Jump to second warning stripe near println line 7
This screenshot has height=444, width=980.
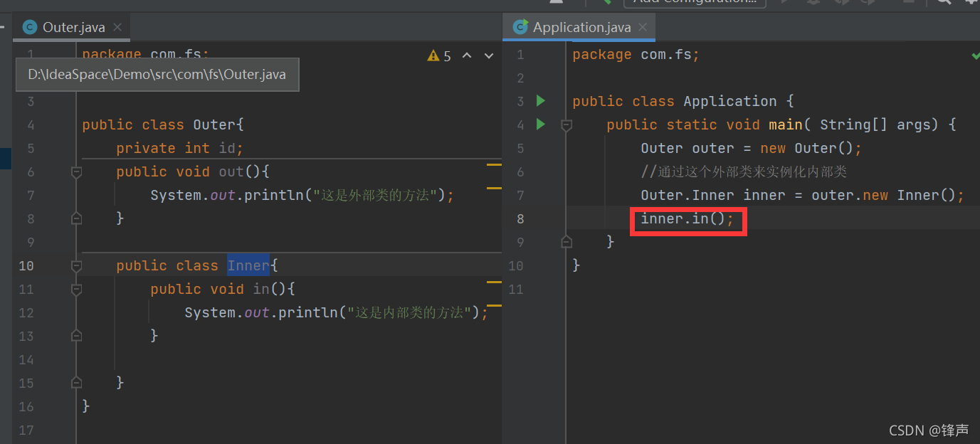tap(494, 189)
